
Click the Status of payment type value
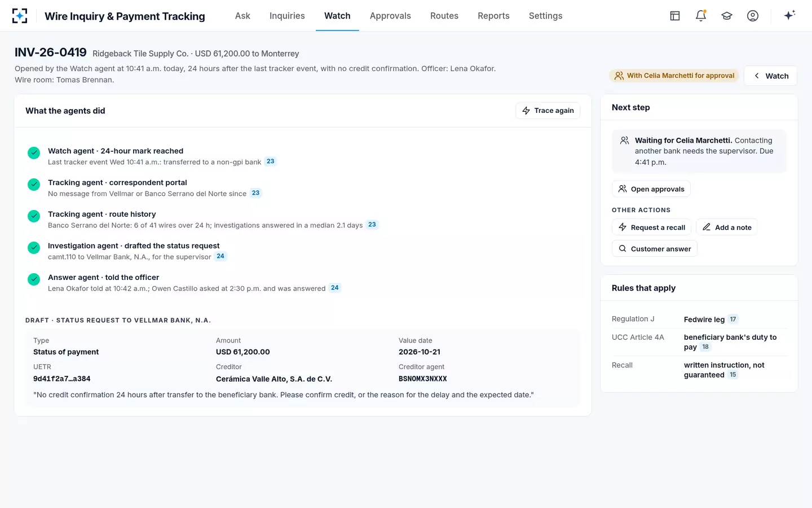click(66, 352)
